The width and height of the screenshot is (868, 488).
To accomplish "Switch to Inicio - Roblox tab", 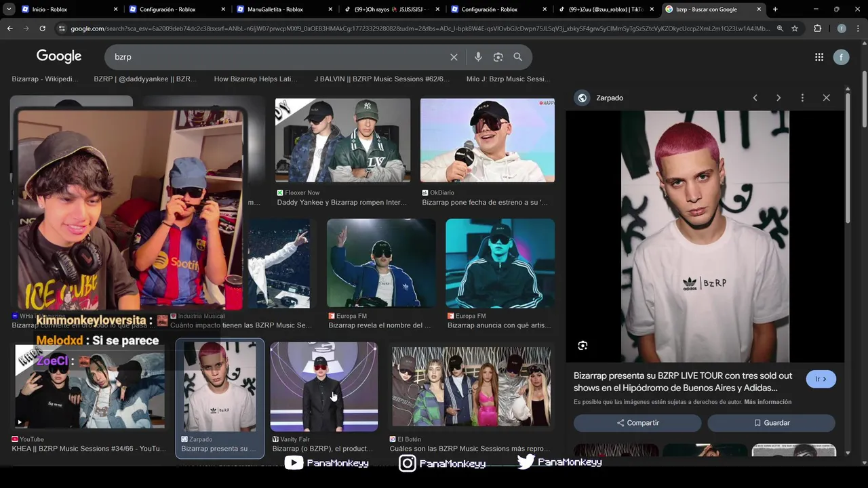I will 68,9.
